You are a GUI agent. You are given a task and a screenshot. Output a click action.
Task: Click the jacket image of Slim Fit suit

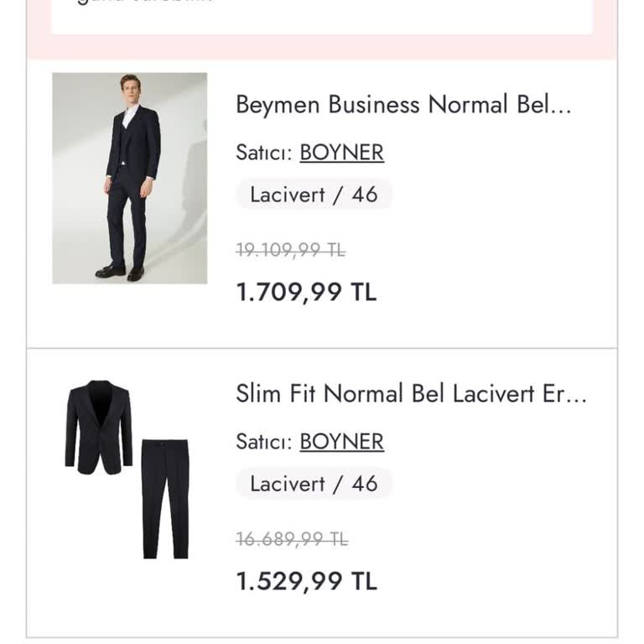99,426
